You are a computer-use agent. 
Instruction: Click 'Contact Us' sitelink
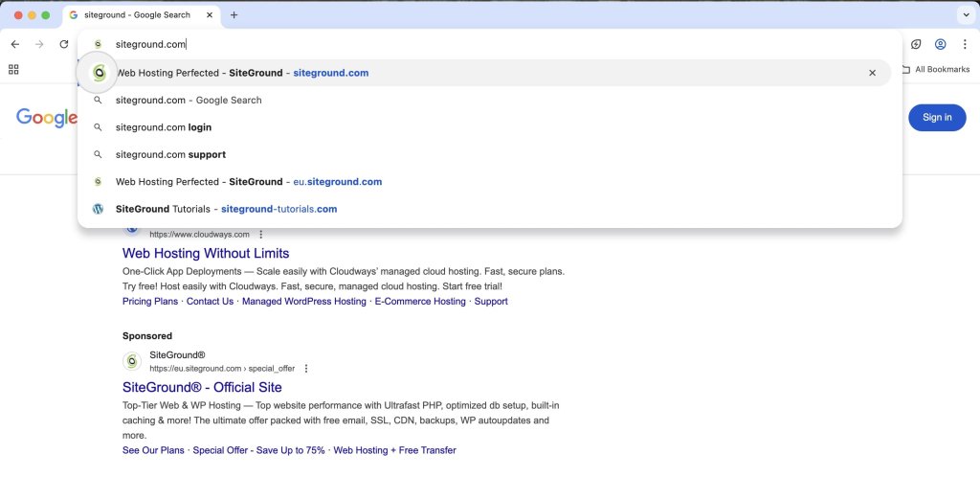[210, 302]
